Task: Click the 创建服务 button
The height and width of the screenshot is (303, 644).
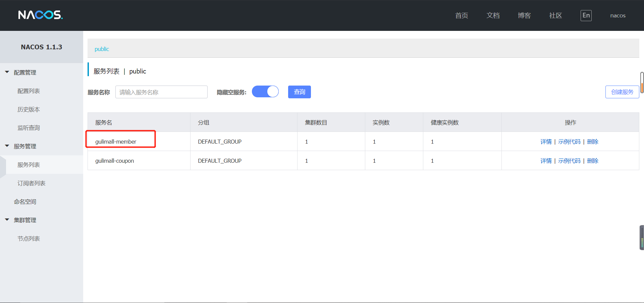Action: (x=622, y=92)
